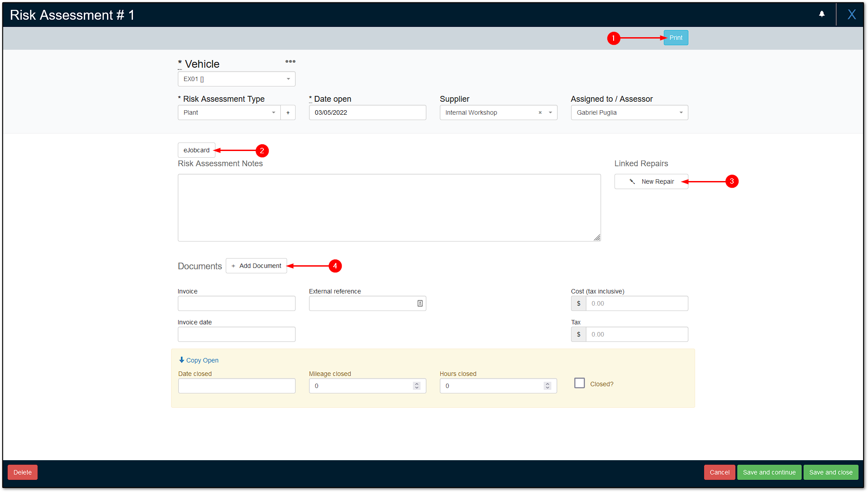The image size is (868, 492).
Task: Select the External reference field
Action: click(367, 303)
